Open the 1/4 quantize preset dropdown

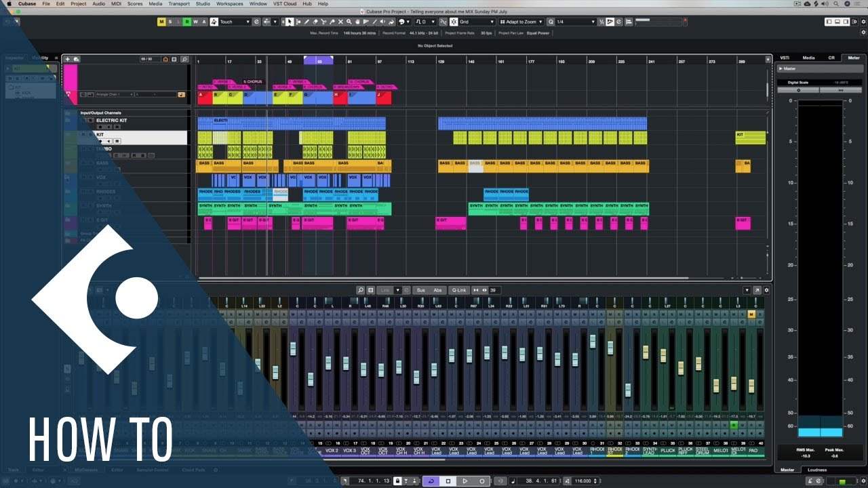576,22
